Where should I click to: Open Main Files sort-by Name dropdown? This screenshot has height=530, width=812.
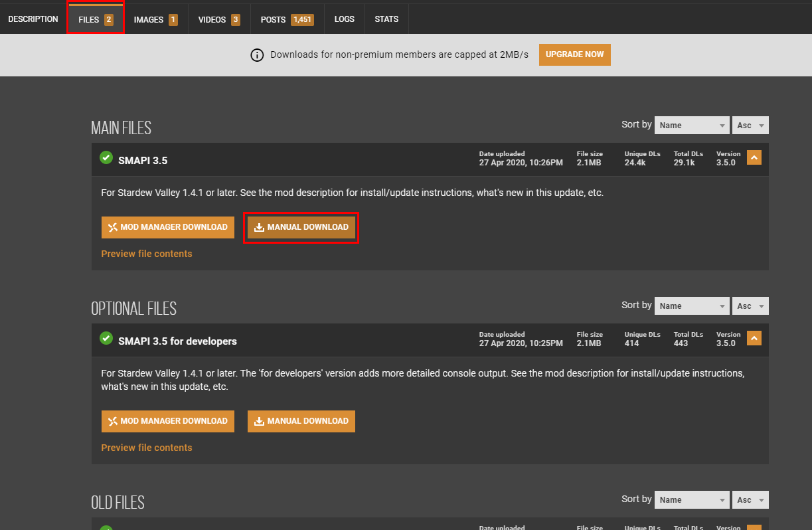(x=692, y=125)
